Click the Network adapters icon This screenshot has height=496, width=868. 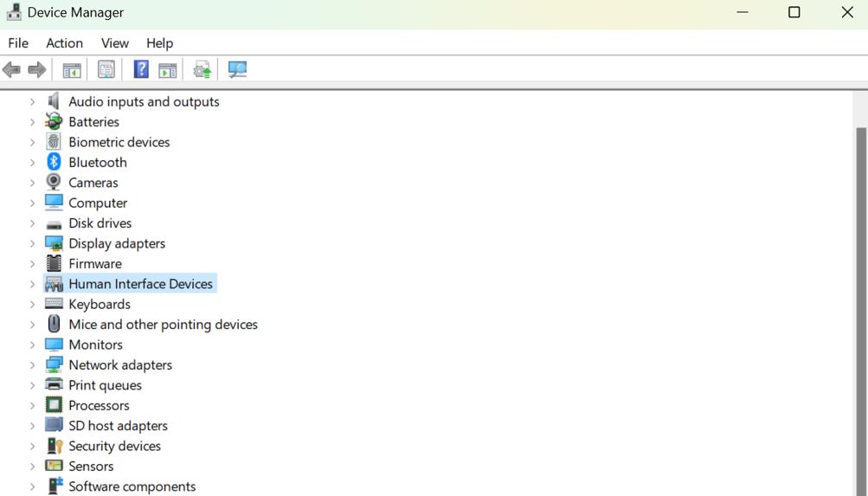[54, 364]
